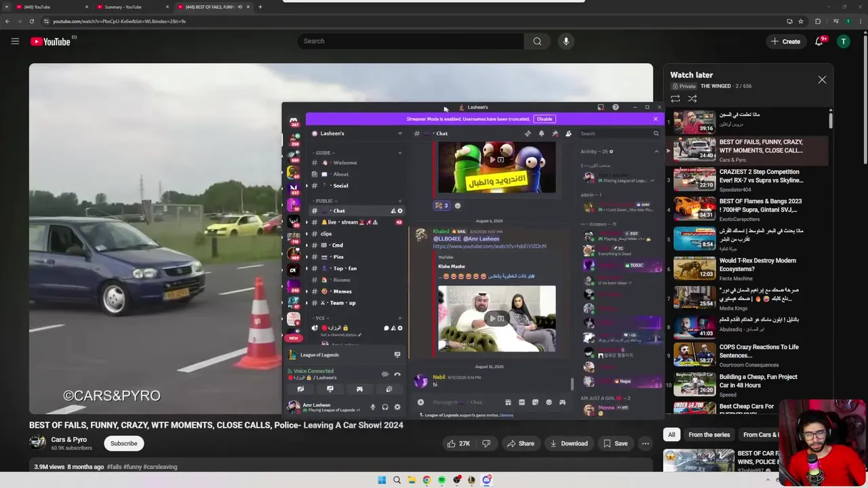Expand the Lasheen's server dropdown
This screenshot has height=488, width=868.
pyautogui.click(x=399, y=134)
